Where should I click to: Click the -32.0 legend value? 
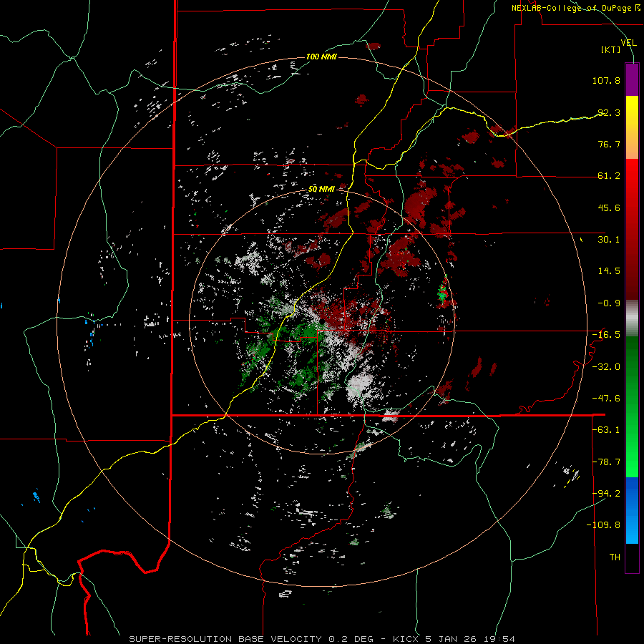[x=606, y=367]
